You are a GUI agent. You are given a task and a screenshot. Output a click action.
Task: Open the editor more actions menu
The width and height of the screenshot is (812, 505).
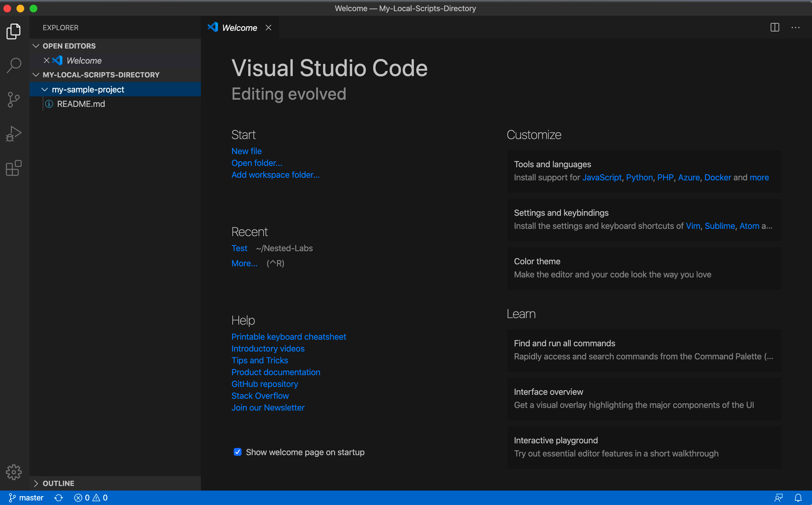click(795, 28)
